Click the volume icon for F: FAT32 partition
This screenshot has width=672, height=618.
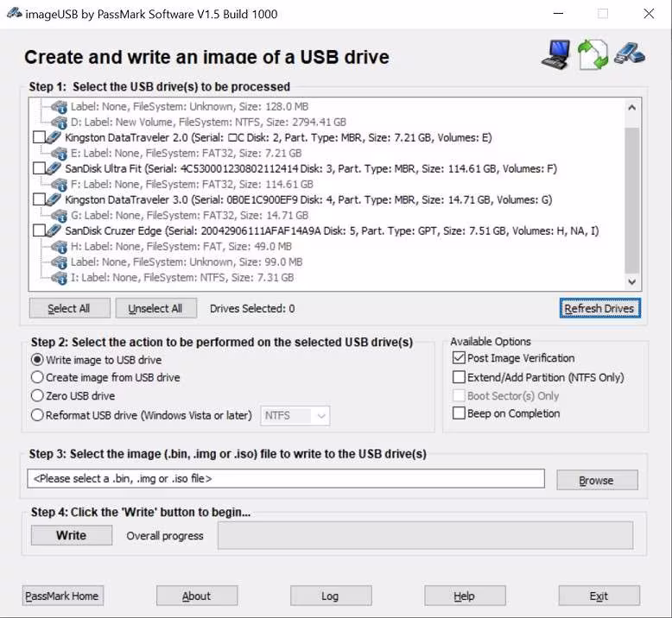point(60,185)
